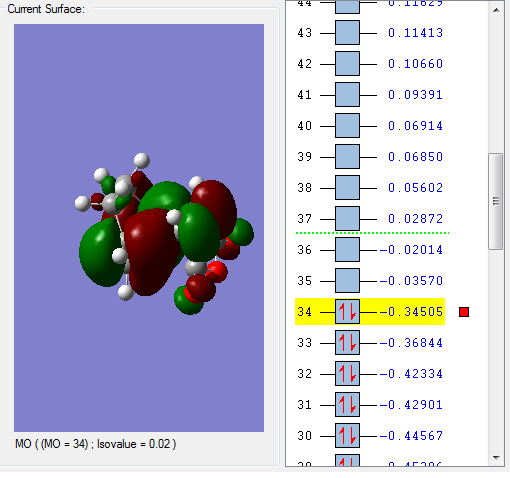
Task: Click energy value -0.36844
Action: coord(411,343)
